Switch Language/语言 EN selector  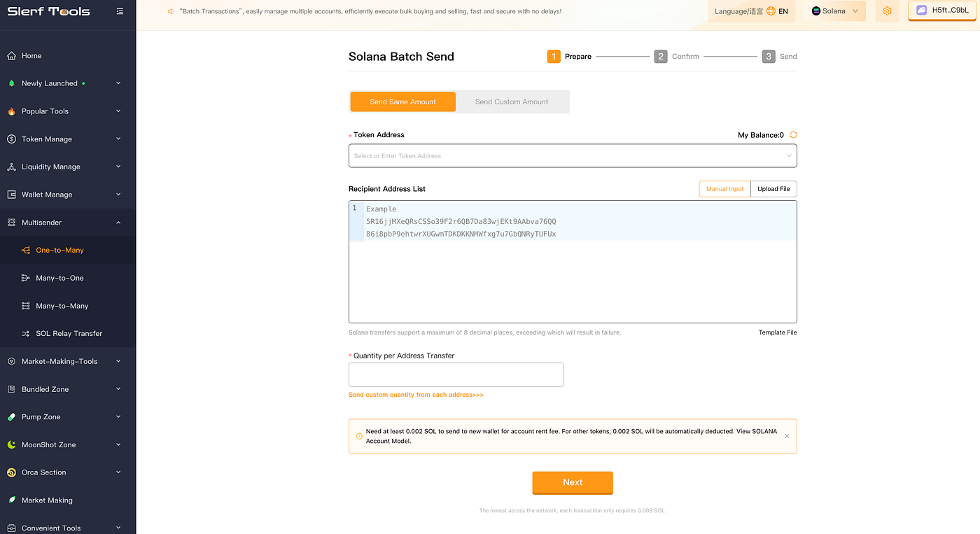[x=751, y=11]
